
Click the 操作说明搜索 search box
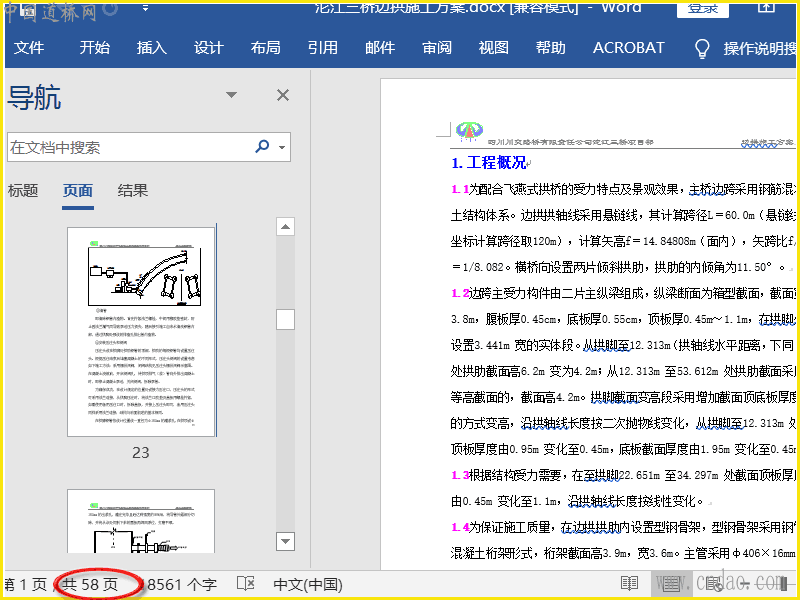point(759,48)
